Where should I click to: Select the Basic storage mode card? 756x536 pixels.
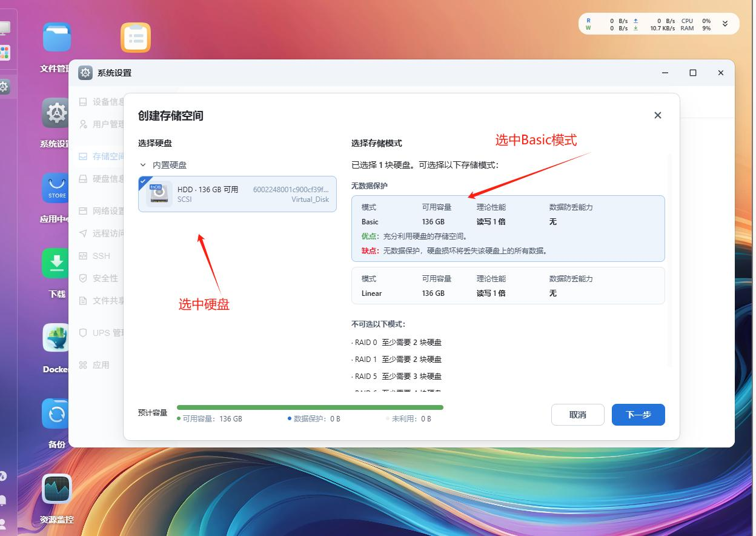coord(508,228)
